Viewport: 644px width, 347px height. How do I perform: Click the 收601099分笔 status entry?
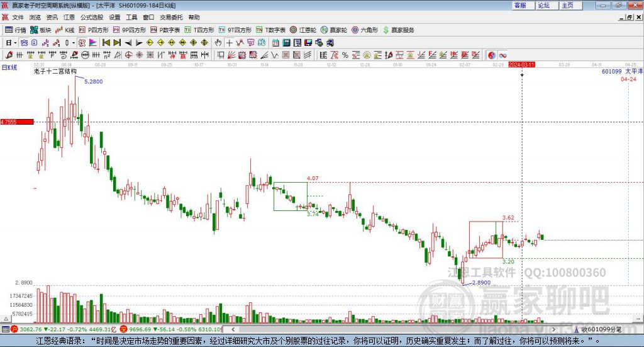598,329
